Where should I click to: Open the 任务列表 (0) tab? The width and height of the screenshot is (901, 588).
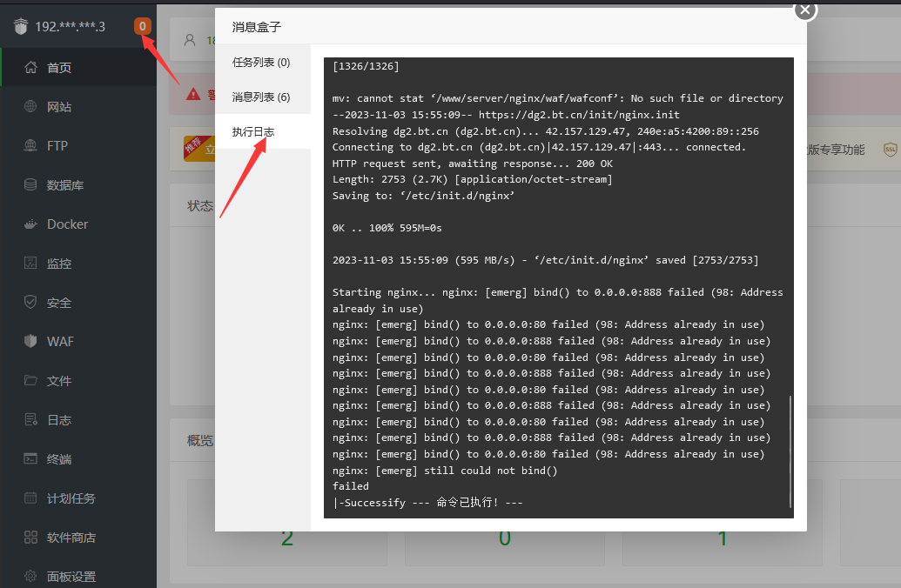click(x=263, y=62)
